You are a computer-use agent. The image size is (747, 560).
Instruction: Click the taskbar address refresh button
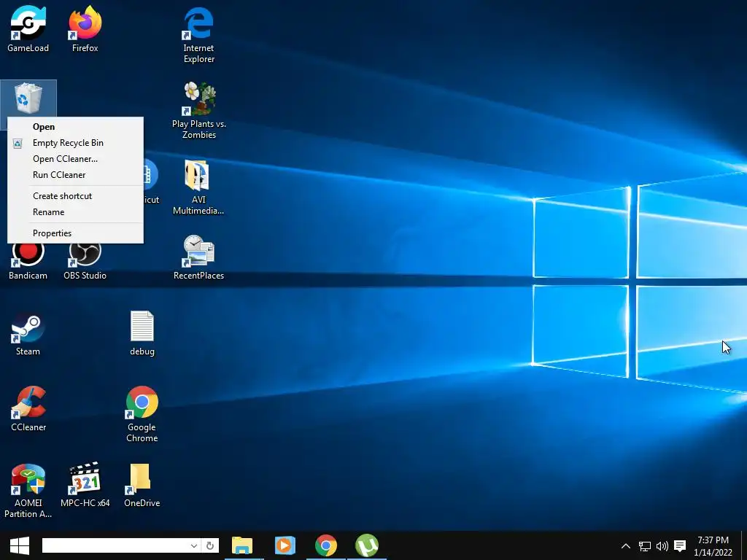click(x=210, y=545)
